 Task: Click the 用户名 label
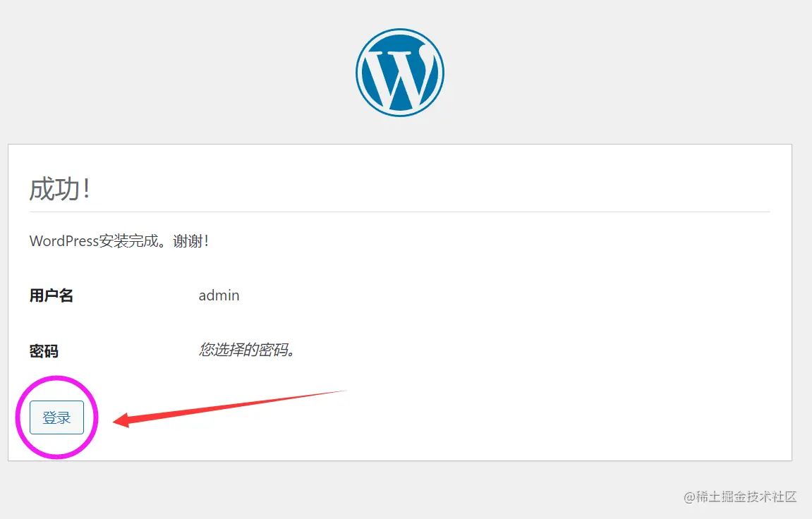click(51, 295)
